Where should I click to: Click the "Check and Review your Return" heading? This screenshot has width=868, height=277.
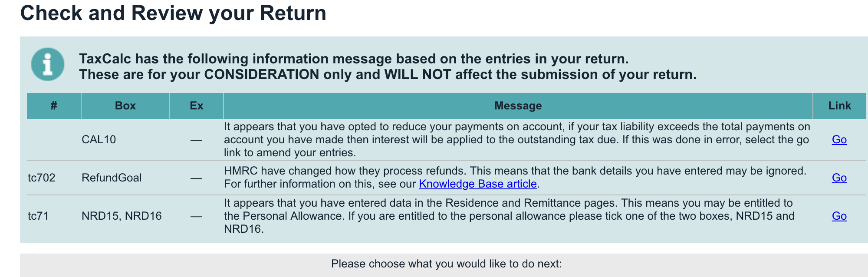pos(173,13)
